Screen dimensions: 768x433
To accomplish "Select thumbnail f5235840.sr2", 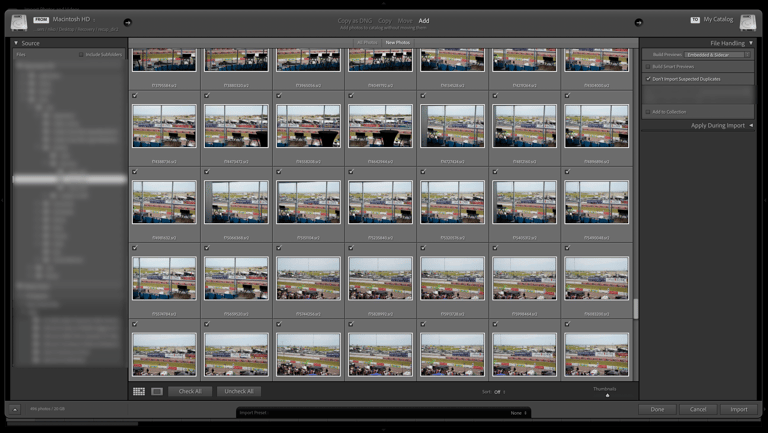I will coord(380,202).
